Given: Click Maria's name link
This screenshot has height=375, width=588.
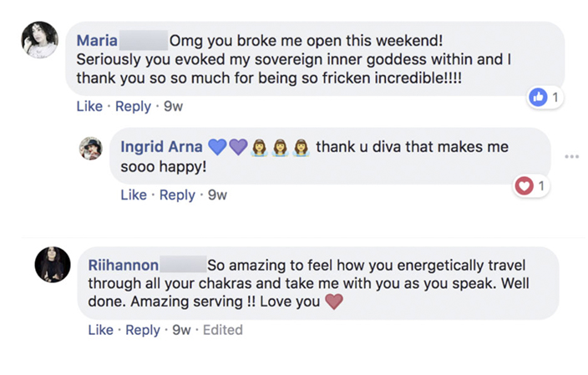Looking at the screenshot, I should (96, 40).
